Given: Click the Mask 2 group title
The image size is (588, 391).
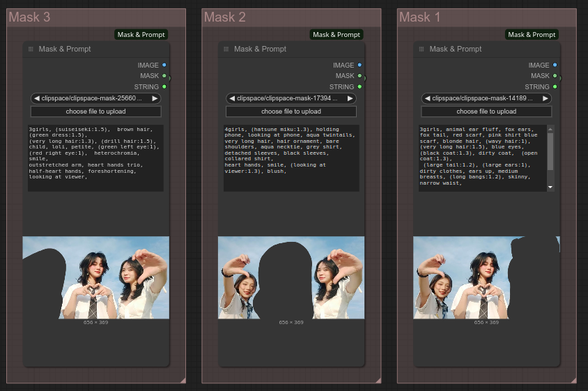Looking at the screenshot, I should [224, 17].
